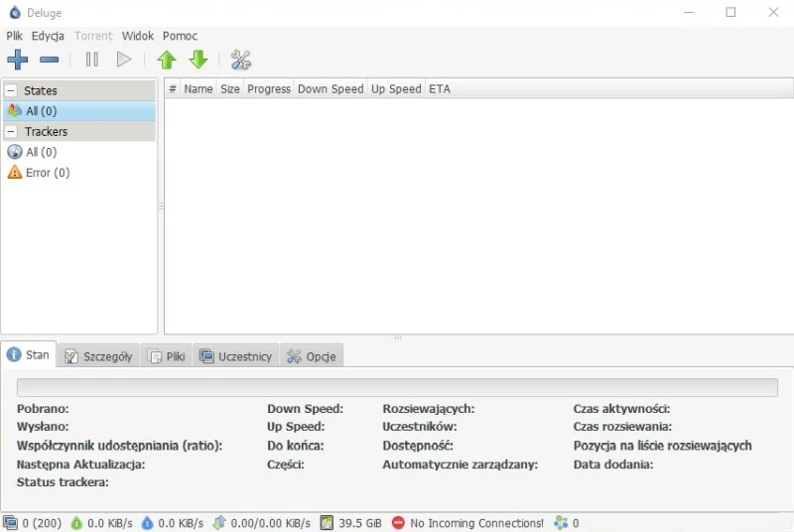Screen dimensions: 794x532
Task: Click the Add torrent plus icon
Action: 17,60
